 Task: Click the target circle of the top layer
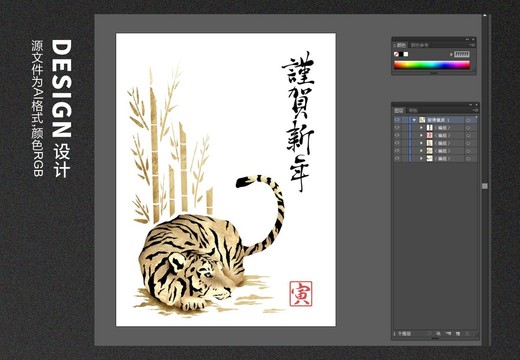pos(468,120)
